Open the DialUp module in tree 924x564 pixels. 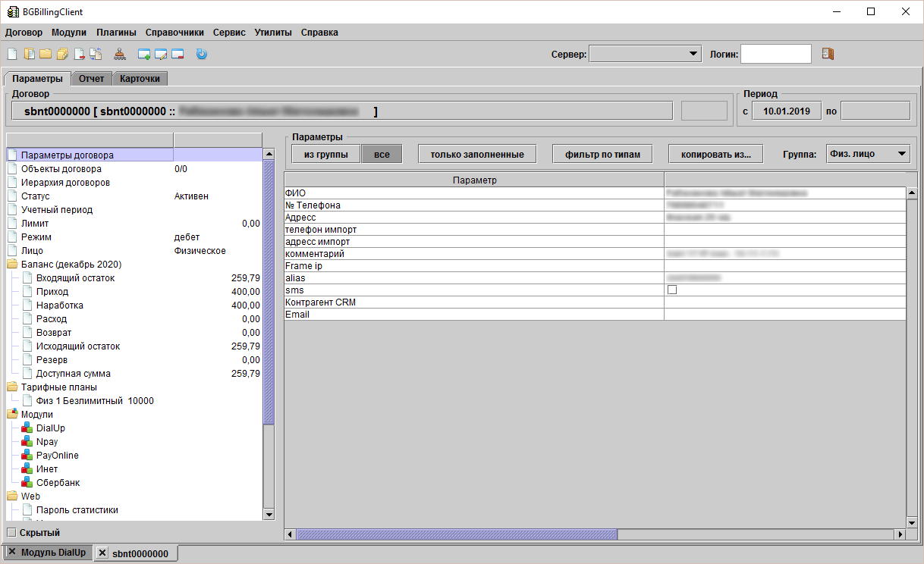point(50,428)
